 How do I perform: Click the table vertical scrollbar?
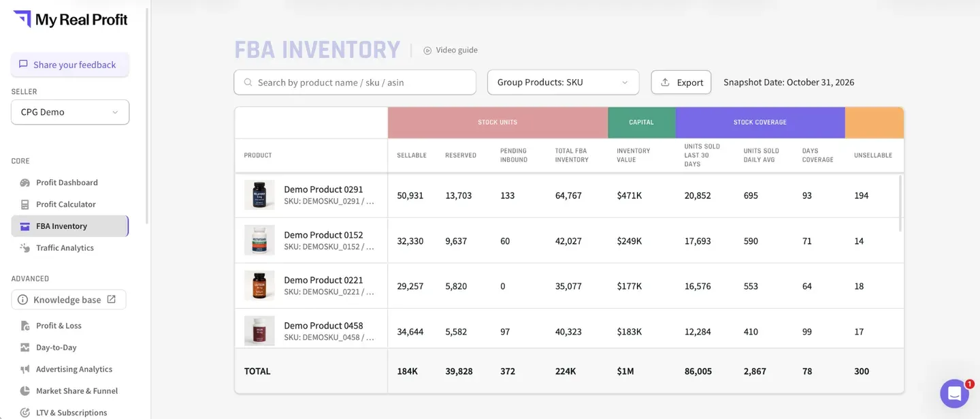[x=900, y=203]
